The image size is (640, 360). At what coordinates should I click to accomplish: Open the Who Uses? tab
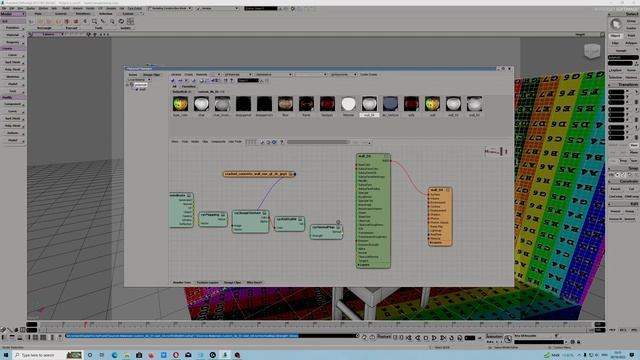(x=254, y=282)
